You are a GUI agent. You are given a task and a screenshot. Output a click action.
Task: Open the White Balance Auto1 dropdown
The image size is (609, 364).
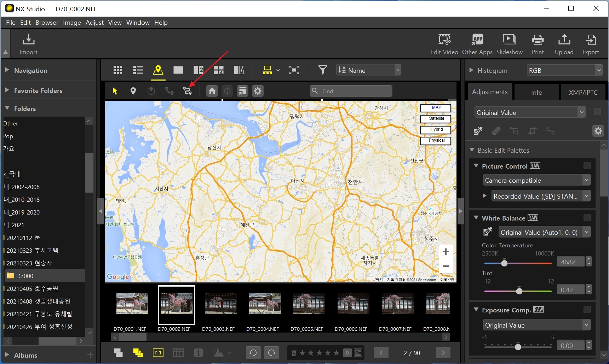coord(545,232)
